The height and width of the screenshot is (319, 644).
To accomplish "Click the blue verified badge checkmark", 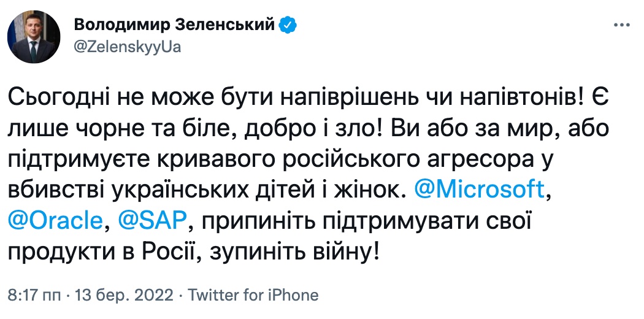I will tap(288, 25).
